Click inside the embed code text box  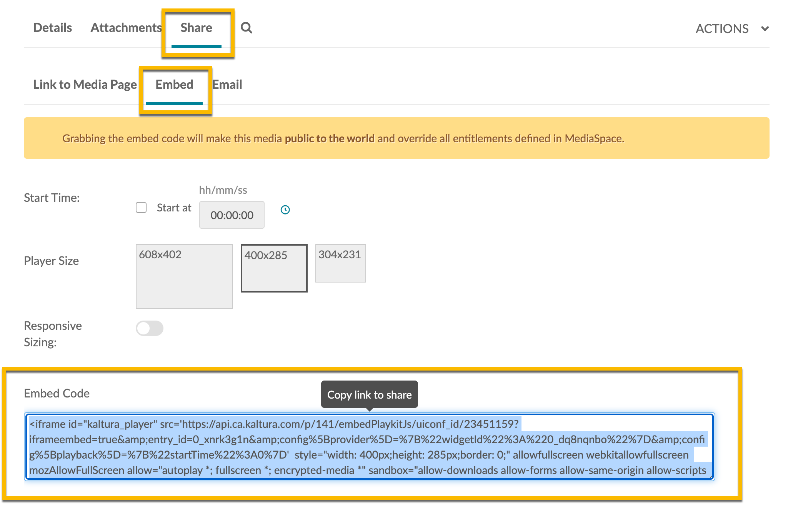[x=369, y=447]
